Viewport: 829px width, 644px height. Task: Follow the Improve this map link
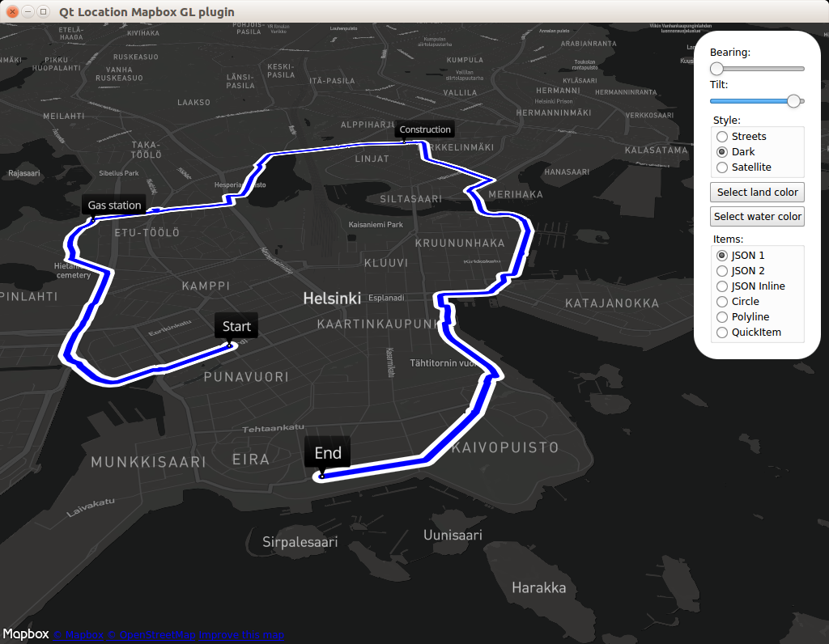click(x=241, y=635)
